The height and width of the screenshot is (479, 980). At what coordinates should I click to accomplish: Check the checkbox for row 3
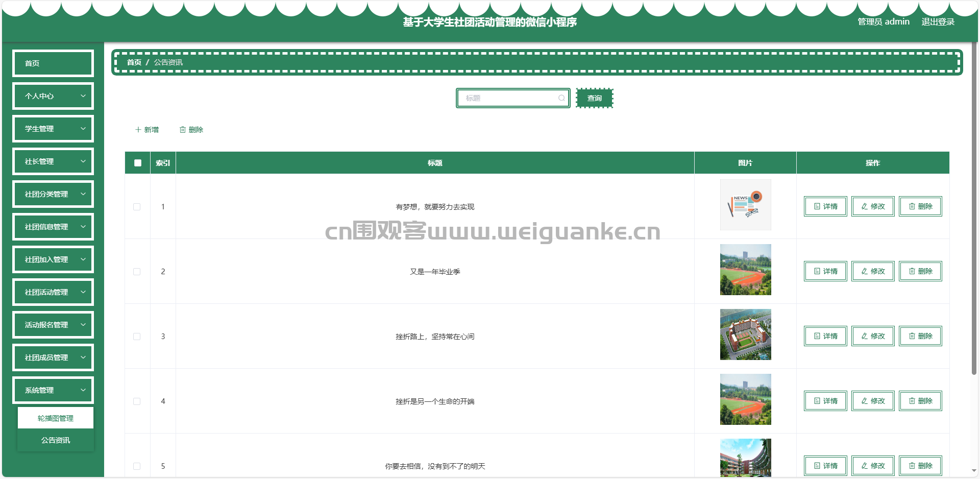click(x=137, y=337)
